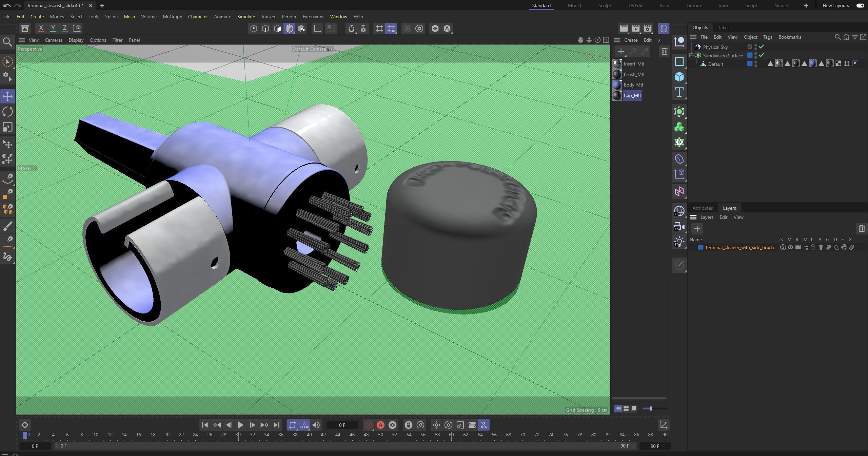Delete material with trash icon
This screenshot has width=868, height=456.
[664, 52]
